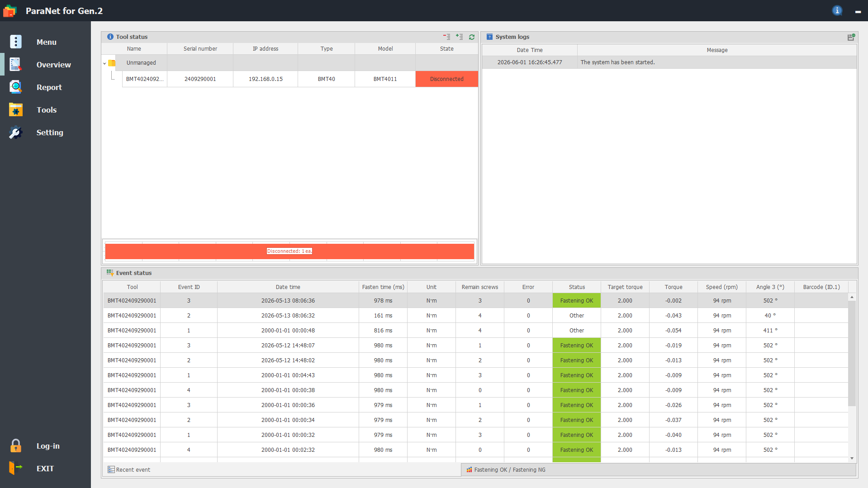
Task: Click the EXIT door icon
Action: point(16,468)
